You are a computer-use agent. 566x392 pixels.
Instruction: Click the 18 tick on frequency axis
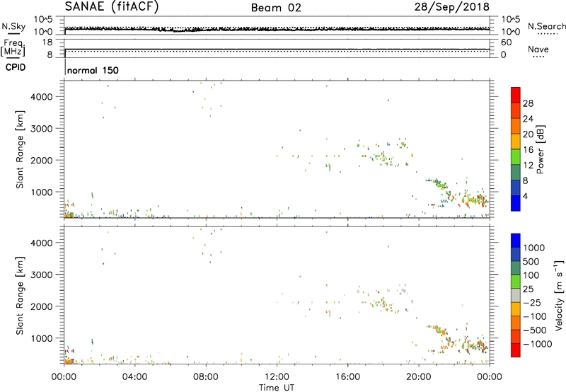47,42
